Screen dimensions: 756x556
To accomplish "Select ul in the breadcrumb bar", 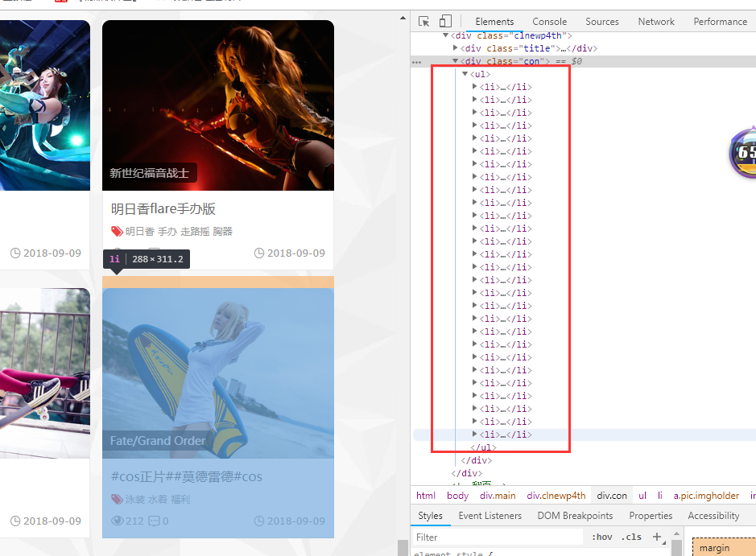I will coord(642,496).
